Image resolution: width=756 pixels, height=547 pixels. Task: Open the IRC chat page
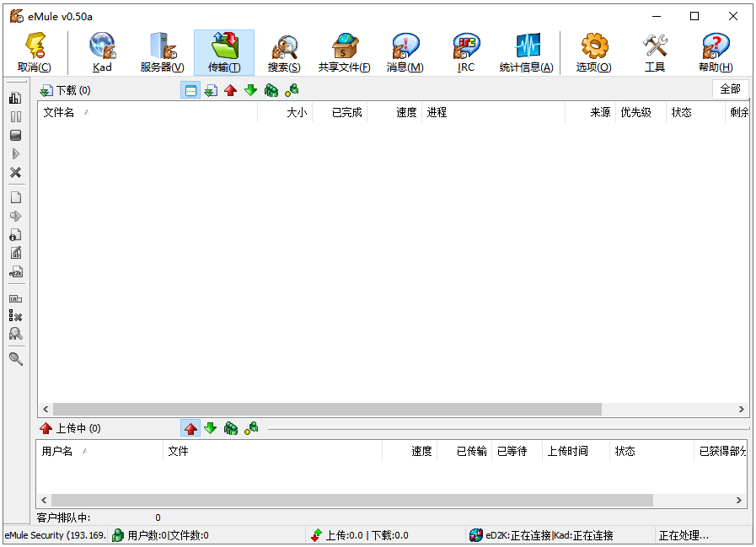pyautogui.click(x=466, y=52)
